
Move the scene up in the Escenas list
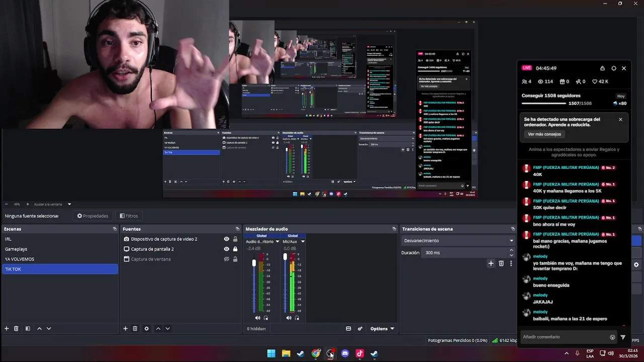tap(39, 328)
